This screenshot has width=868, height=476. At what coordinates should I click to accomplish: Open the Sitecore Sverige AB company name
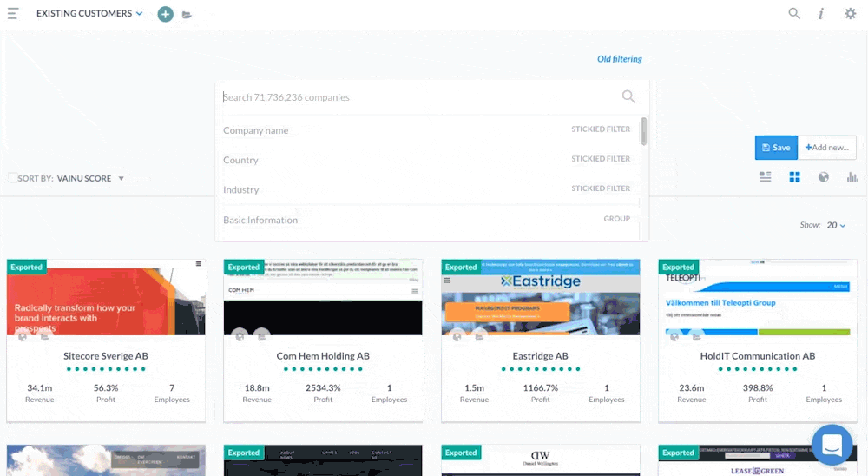click(106, 356)
